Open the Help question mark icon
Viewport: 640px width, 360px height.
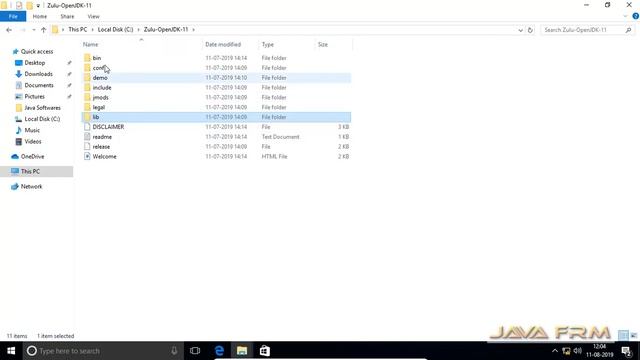(x=636, y=16)
